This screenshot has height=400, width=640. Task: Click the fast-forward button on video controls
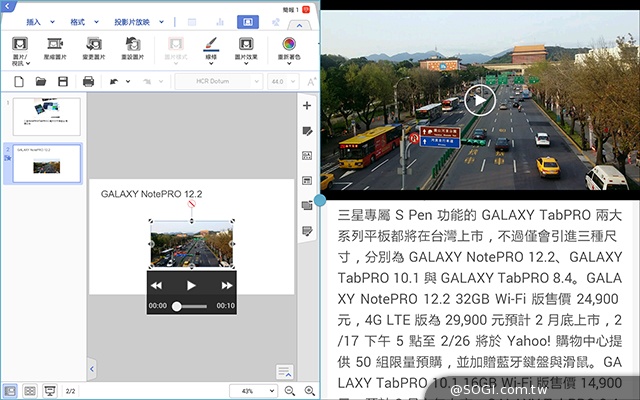pyautogui.click(x=227, y=286)
